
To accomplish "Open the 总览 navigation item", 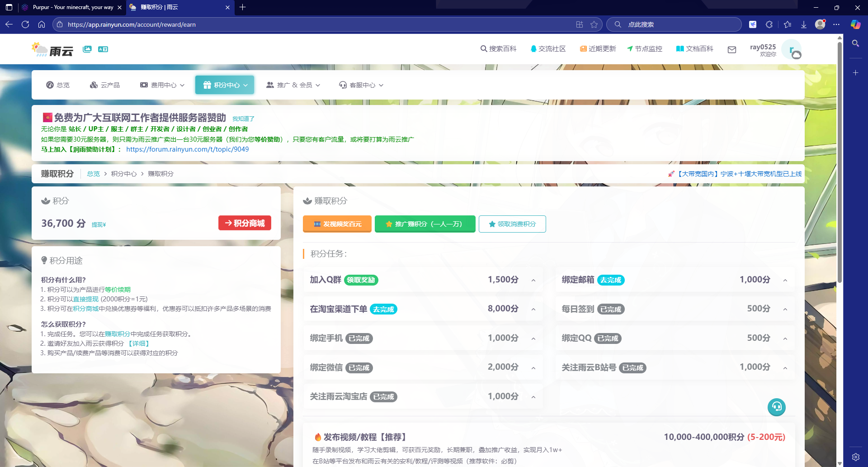I will point(58,85).
